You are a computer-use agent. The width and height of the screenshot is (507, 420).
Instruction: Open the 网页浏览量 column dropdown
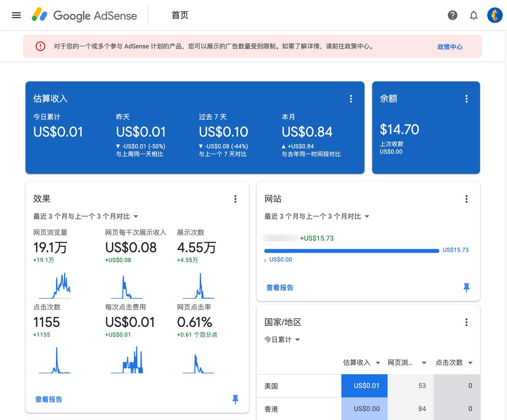click(x=424, y=363)
